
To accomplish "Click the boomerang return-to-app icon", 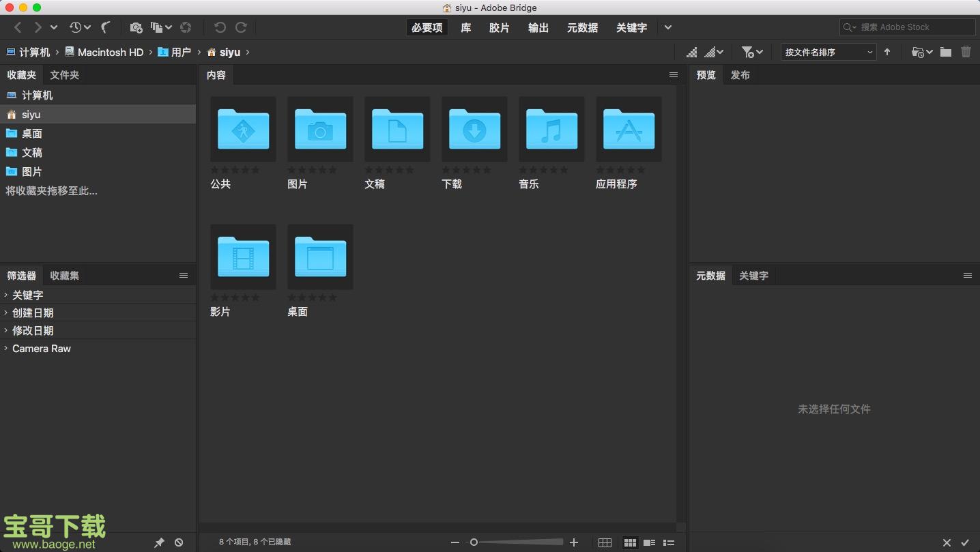I will [106, 27].
